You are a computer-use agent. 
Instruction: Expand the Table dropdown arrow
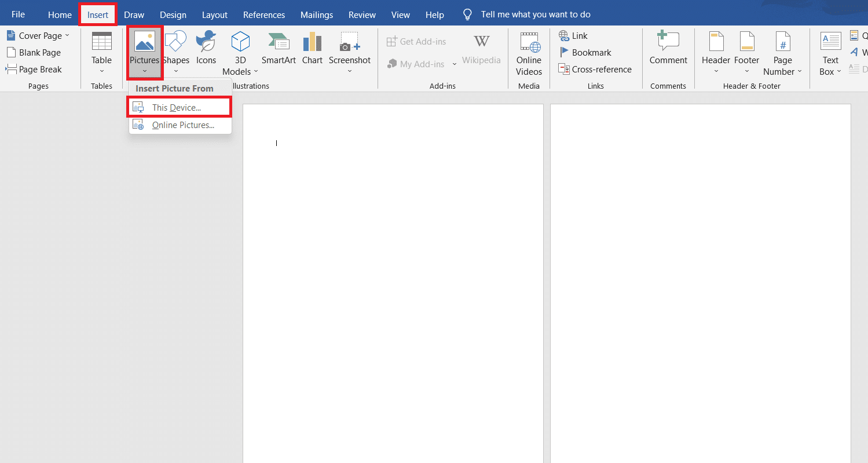(102, 71)
